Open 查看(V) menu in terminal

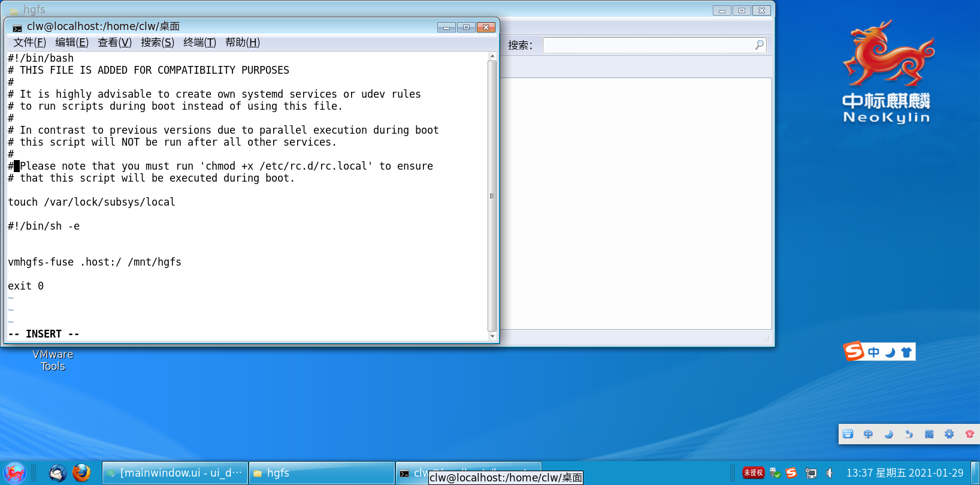(114, 43)
